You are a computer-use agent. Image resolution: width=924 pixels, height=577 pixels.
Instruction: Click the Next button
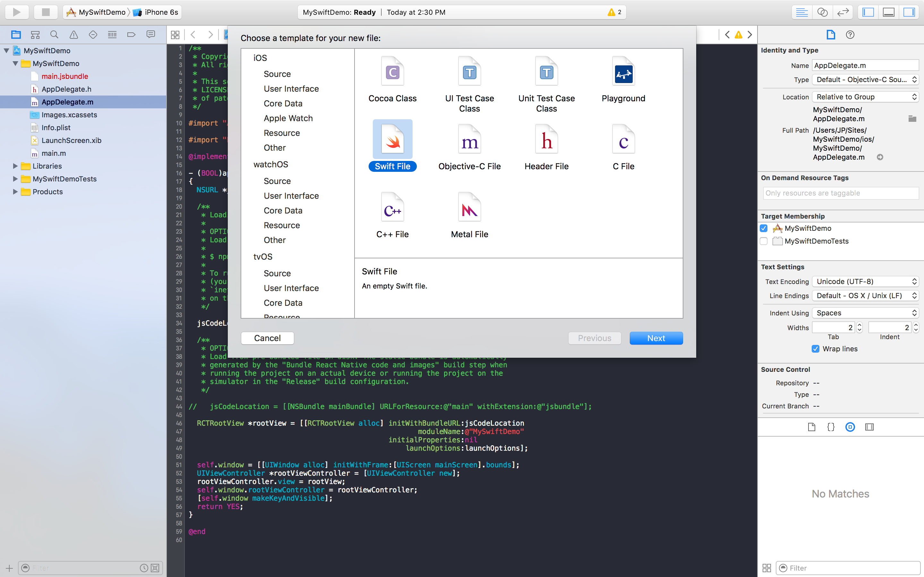pos(655,338)
